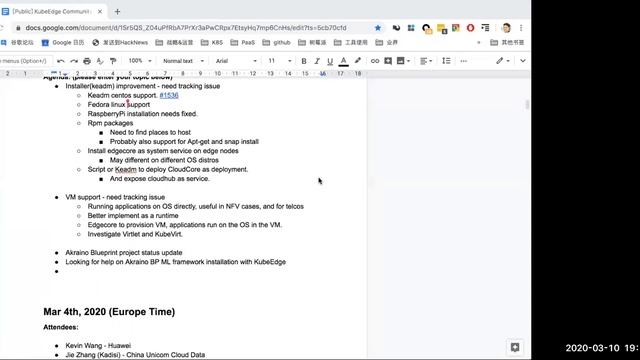640x360 pixels.
Task: Click the blue grid extension icon
Action: pyautogui.click(x=411, y=28)
